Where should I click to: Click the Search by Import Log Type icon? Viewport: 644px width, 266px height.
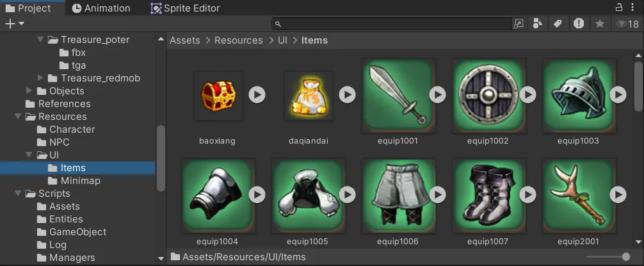(579, 24)
